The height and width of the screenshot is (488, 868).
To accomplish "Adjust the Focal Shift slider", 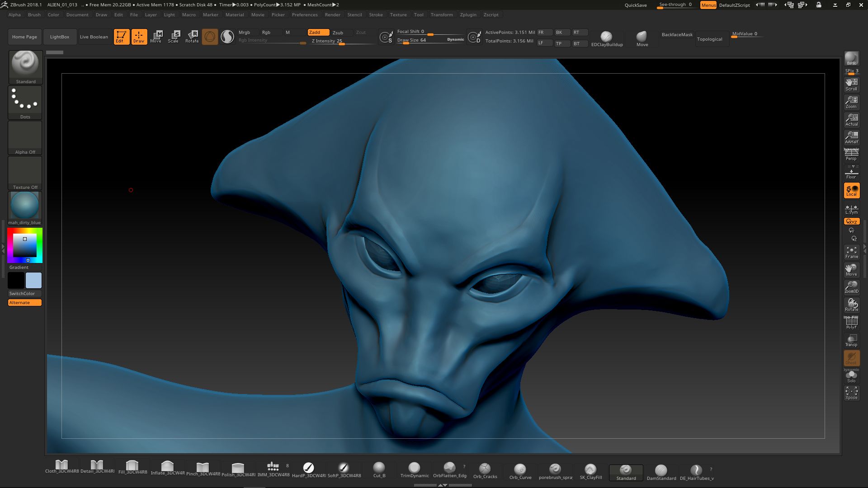I will pos(430,32).
